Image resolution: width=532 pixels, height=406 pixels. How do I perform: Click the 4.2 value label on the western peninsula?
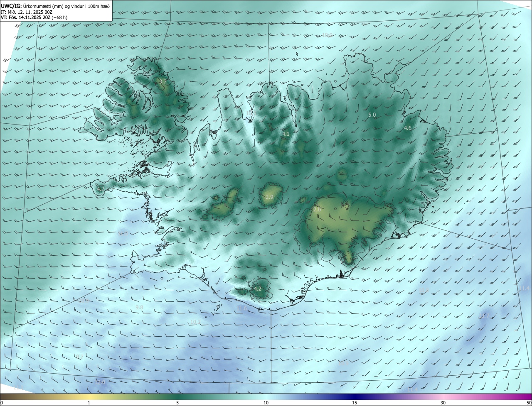point(101,189)
